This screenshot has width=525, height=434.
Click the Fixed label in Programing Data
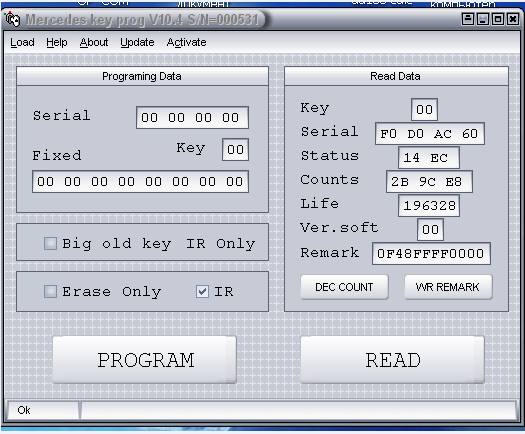pyautogui.click(x=57, y=156)
